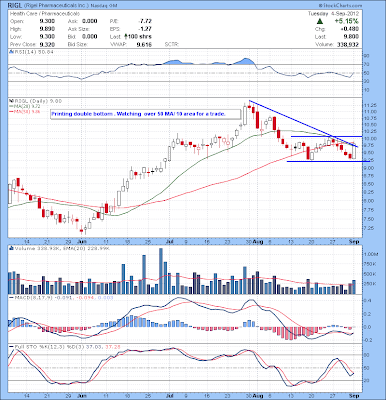386x400 pixels.
Task: Click the tallest blue volume bar
Action: pos(161,271)
